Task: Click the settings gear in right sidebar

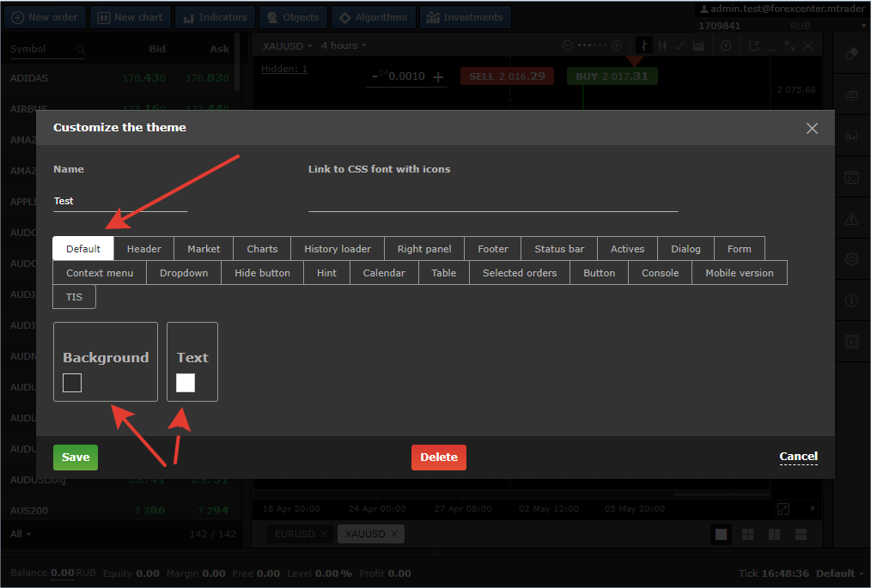Action: (x=851, y=259)
